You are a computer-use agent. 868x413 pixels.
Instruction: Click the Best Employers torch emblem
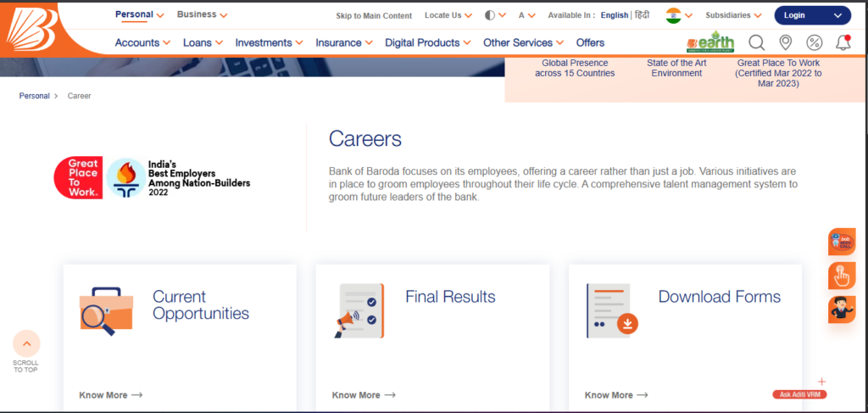click(x=125, y=178)
